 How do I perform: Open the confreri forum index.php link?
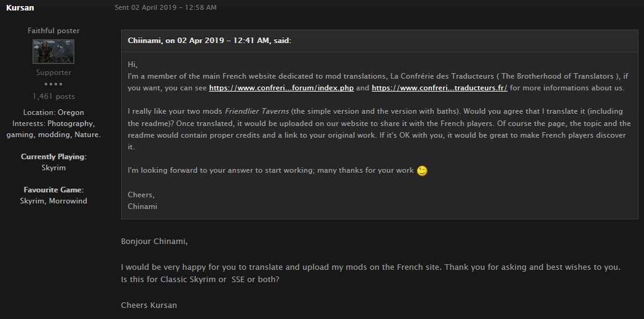click(x=281, y=88)
